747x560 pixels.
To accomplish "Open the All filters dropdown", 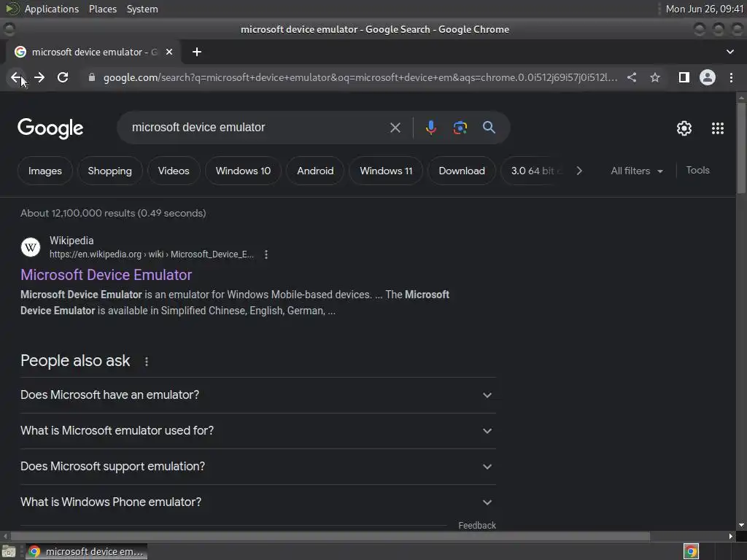I will tap(637, 171).
